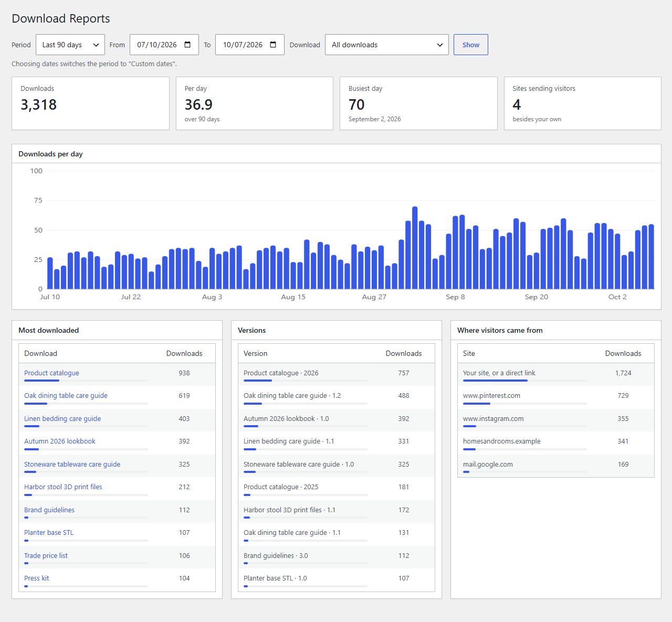Viewport: 672px width, 622px height.
Task: Select Trade price list link
Action: coord(46,556)
